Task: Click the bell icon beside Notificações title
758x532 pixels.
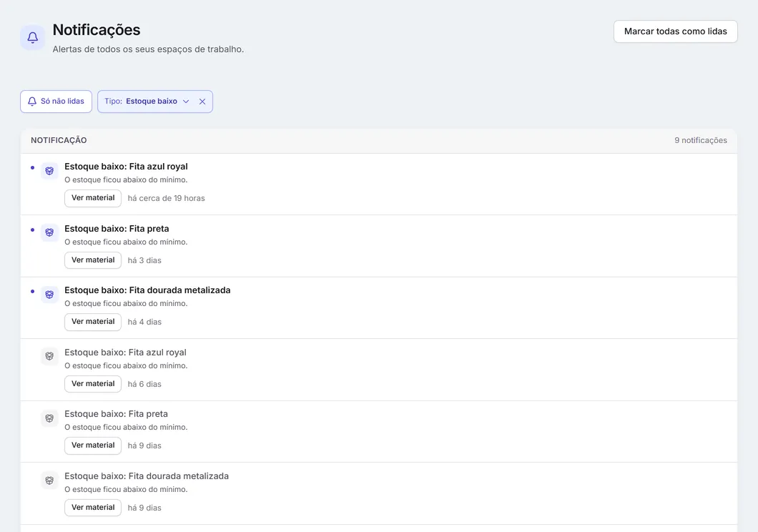Action: click(32, 38)
